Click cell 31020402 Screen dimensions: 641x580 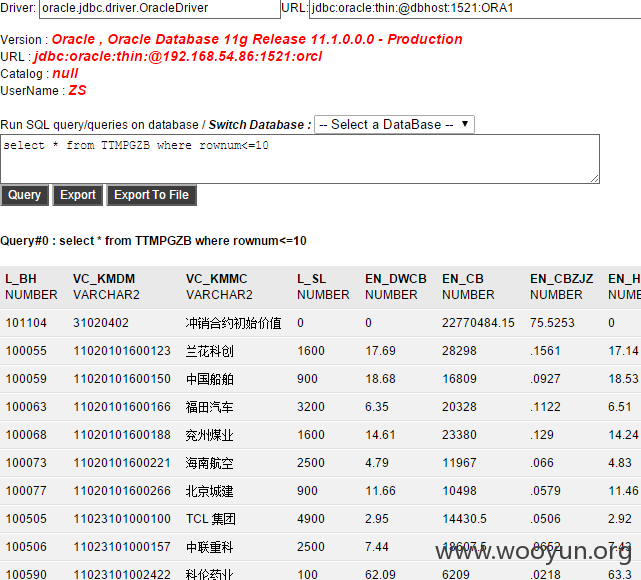click(101, 323)
